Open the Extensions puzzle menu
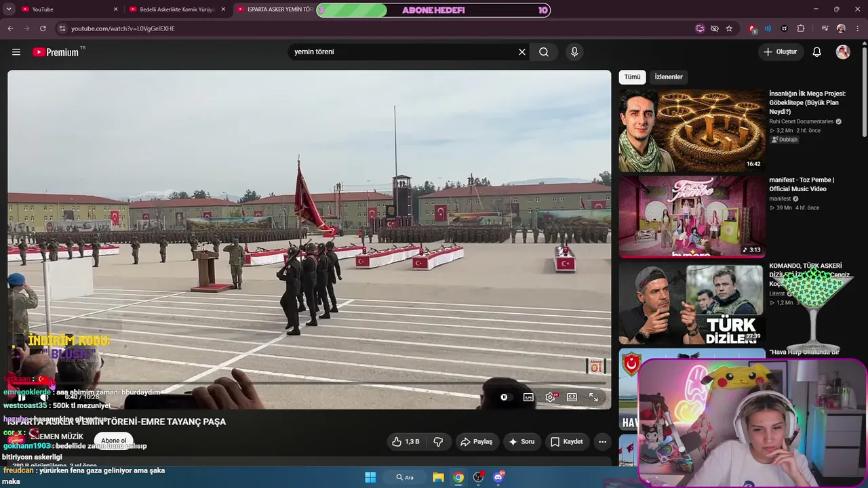Image resolution: width=868 pixels, height=488 pixels. (801, 28)
